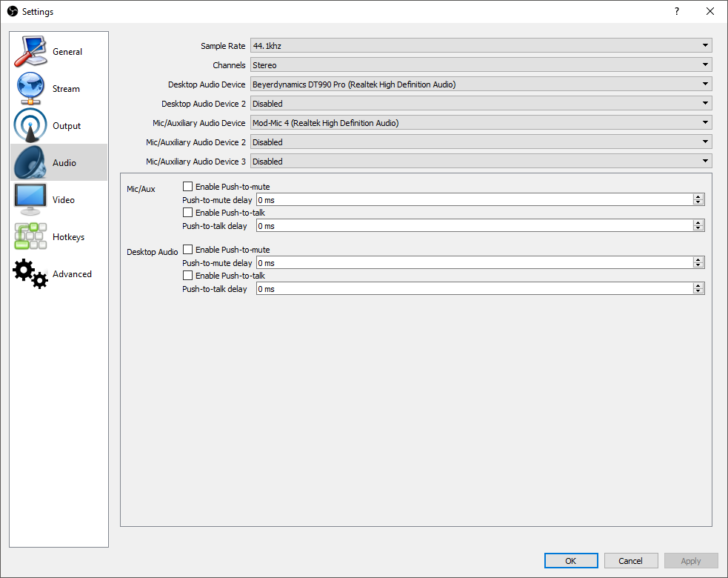Switch to the Stream tab label
The image size is (728, 578).
click(x=66, y=89)
